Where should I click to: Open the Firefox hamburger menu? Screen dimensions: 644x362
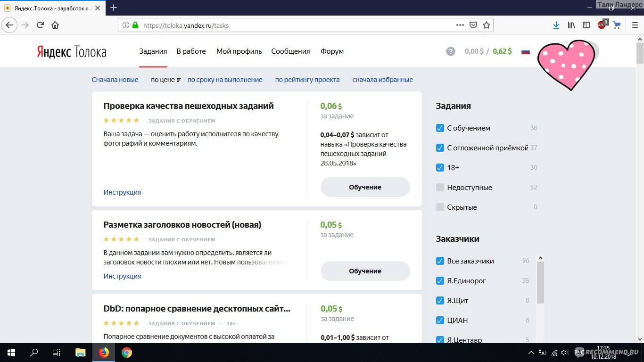(x=634, y=25)
